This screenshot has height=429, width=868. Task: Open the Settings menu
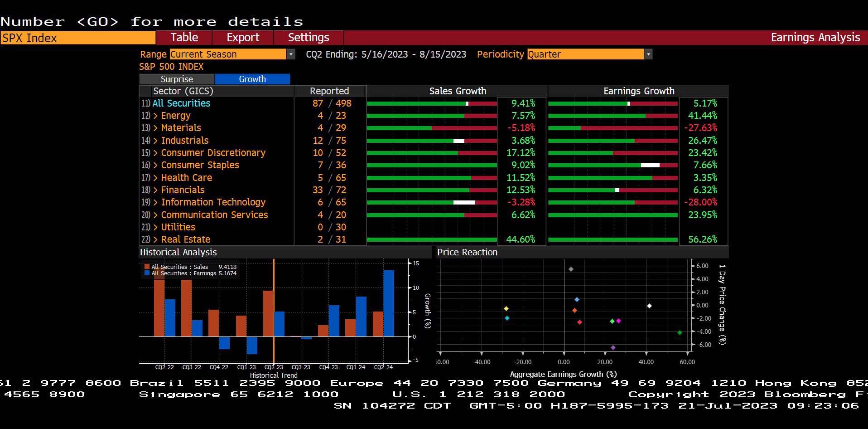pos(309,38)
